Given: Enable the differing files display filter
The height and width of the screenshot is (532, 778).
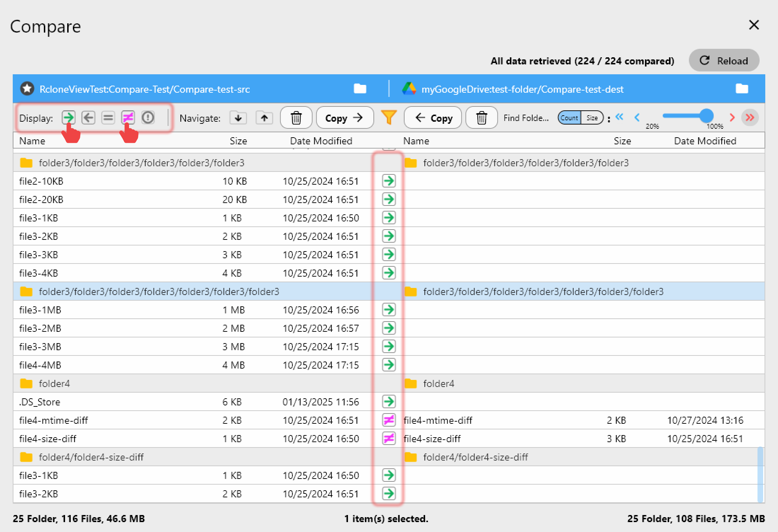Looking at the screenshot, I should pos(128,118).
